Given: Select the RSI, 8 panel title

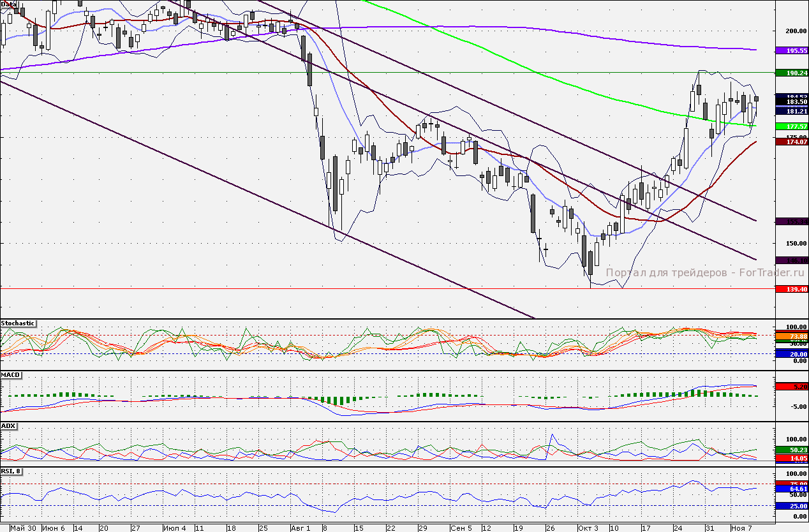Looking at the screenshot, I should [x=11, y=471].
